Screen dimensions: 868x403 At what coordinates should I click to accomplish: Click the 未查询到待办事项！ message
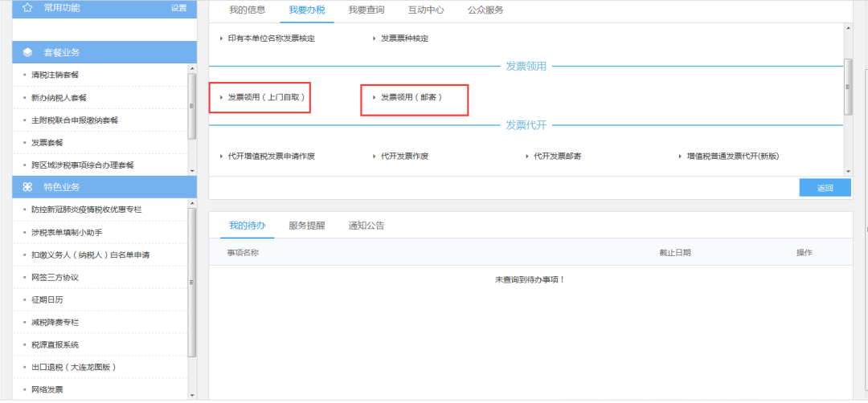(530, 279)
